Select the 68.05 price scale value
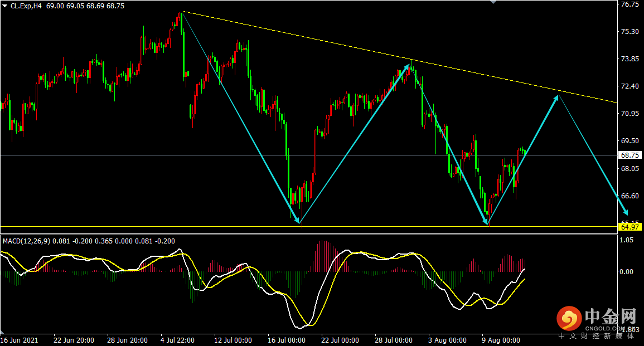The image size is (644, 346). 630,169
